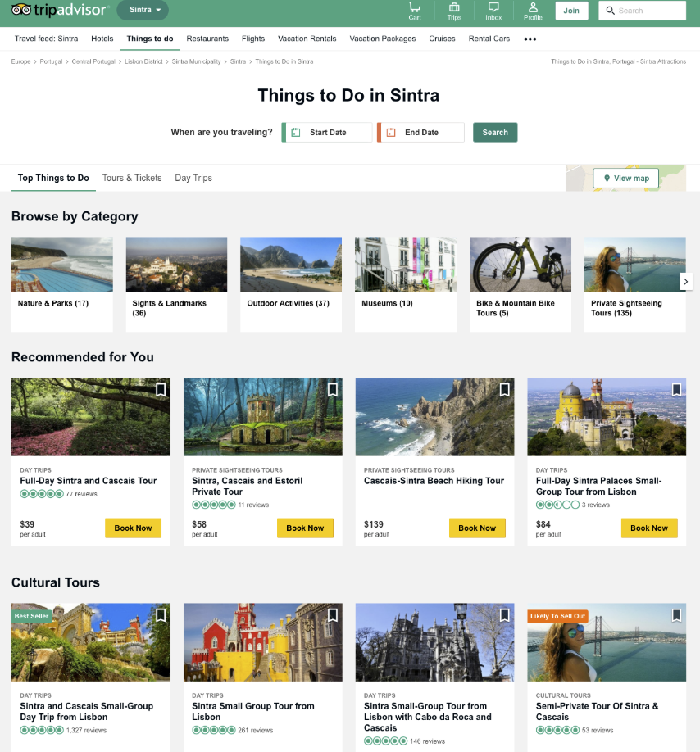
Task: Click the Start Date calendar icon
Action: 296,133
